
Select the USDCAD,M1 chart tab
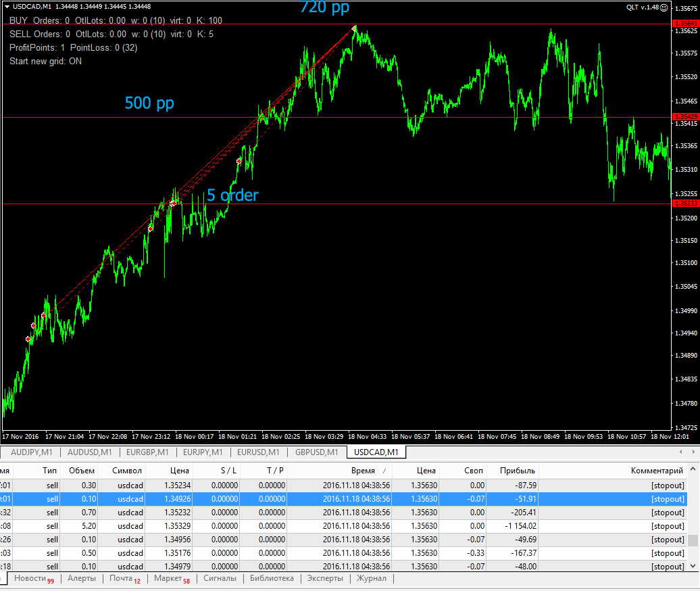point(376,452)
